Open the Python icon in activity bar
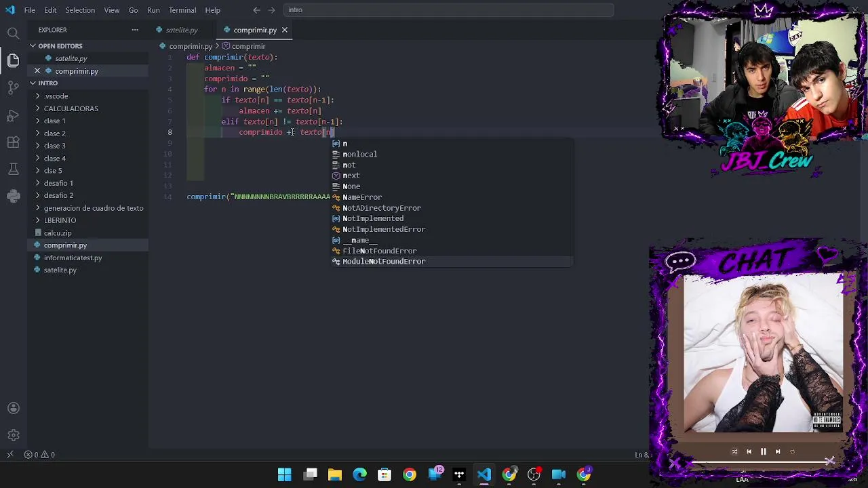868x488 pixels. [x=13, y=196]
